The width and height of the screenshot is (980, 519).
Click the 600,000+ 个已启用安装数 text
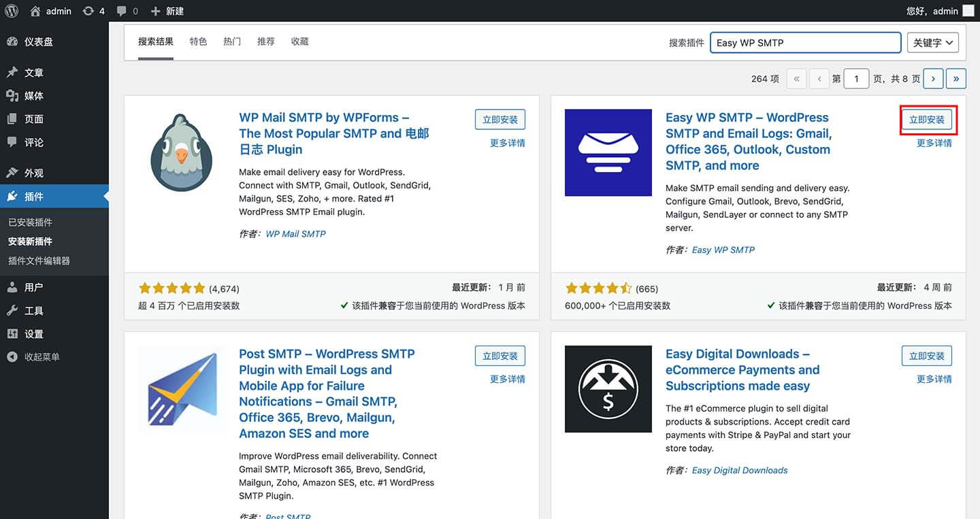(x=617, y=305)
